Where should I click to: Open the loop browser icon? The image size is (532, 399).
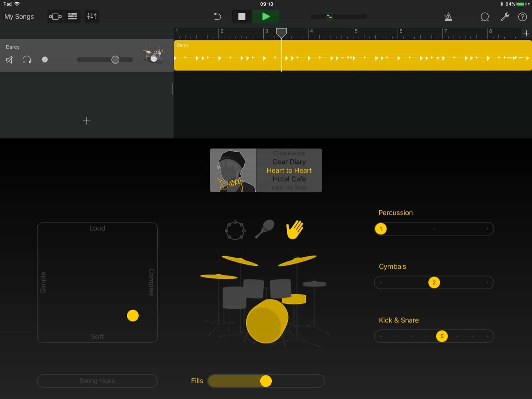(x=484, y=17)
